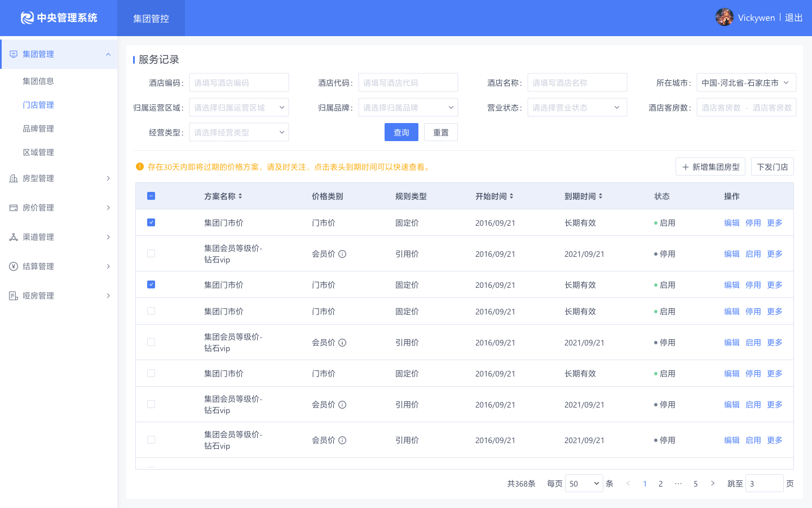
Task: Click 更多 in the last visible row
Action: coord(775,440)
